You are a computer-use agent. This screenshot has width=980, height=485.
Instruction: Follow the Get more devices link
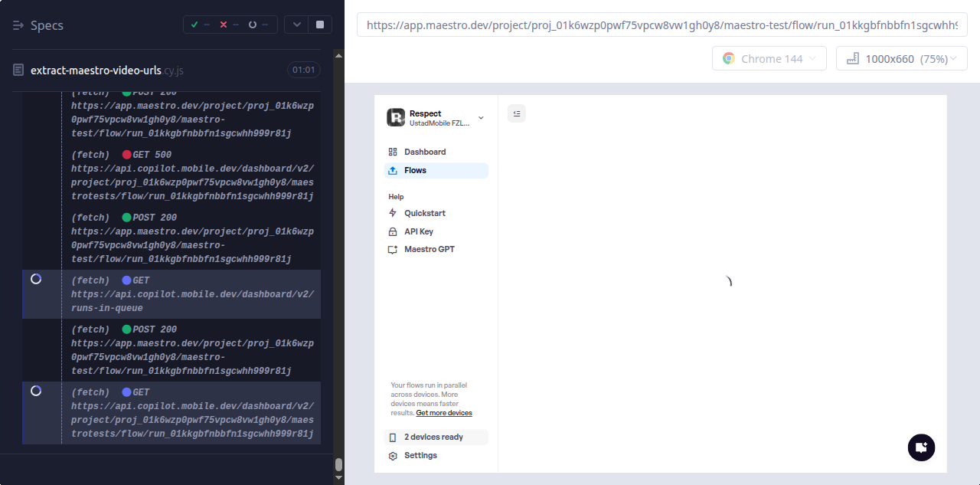[x=444, y=413]
